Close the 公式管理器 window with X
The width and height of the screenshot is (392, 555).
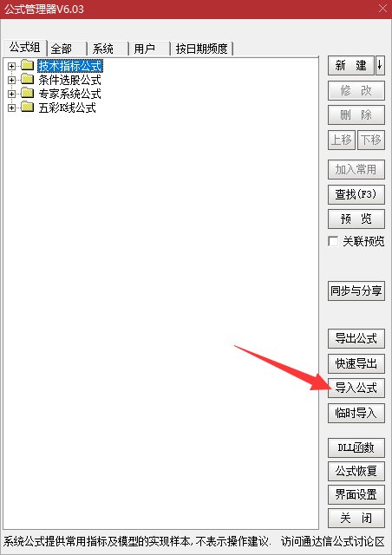pyautogui.click(x=382, y=9)
